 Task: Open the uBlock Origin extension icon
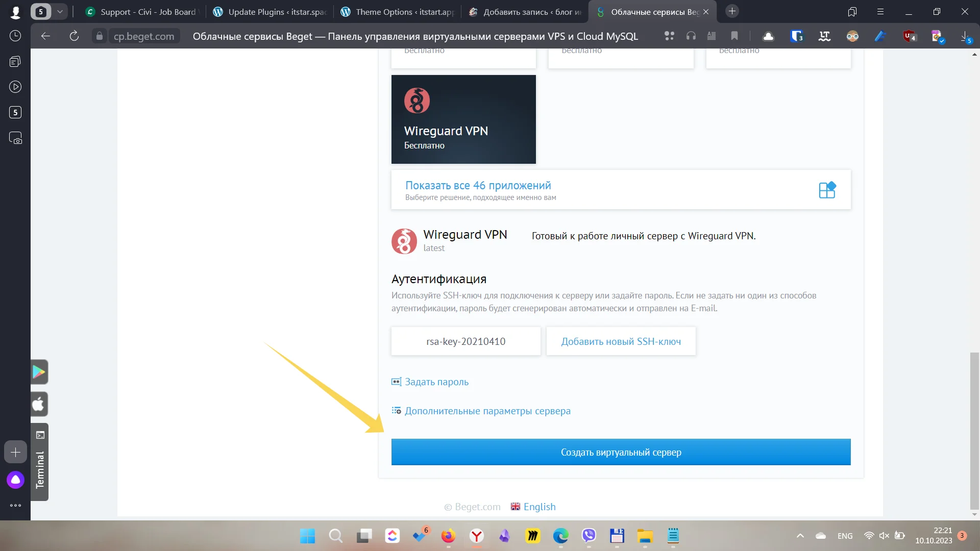point(909,36)
